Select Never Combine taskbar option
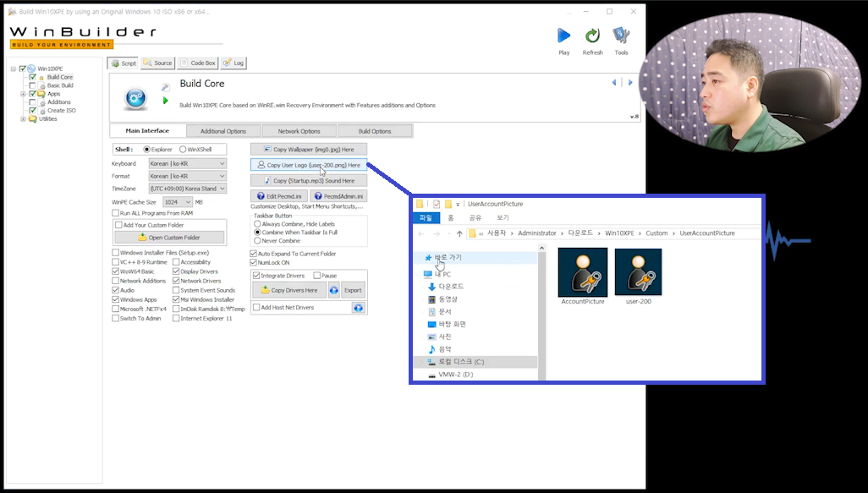The height and width of the screenshot is (493, 868). pyautogui.click(x=257, y=241)
